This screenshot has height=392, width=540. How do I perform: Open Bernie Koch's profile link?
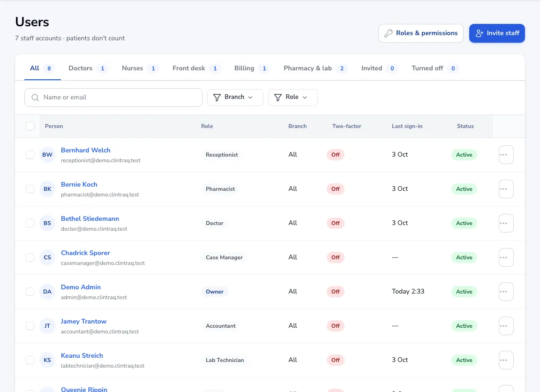click(79, 185)
